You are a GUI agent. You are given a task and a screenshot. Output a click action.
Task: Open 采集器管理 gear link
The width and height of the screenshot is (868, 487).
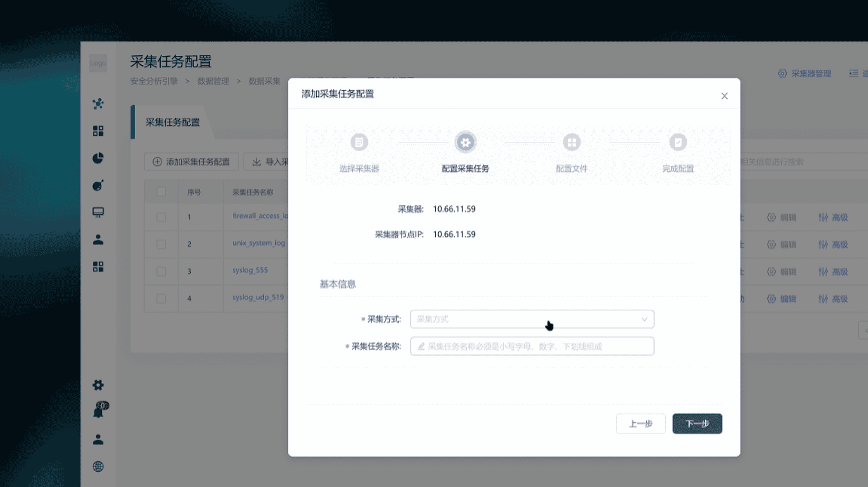pos(804,73)
